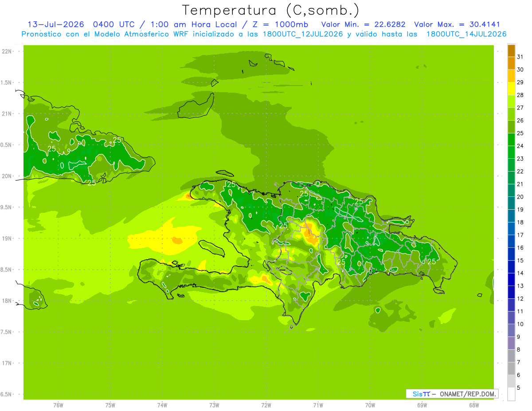This screenshot has width=532, height=411.
Task: Click the 72W longitude axis label
Action: 266,405
